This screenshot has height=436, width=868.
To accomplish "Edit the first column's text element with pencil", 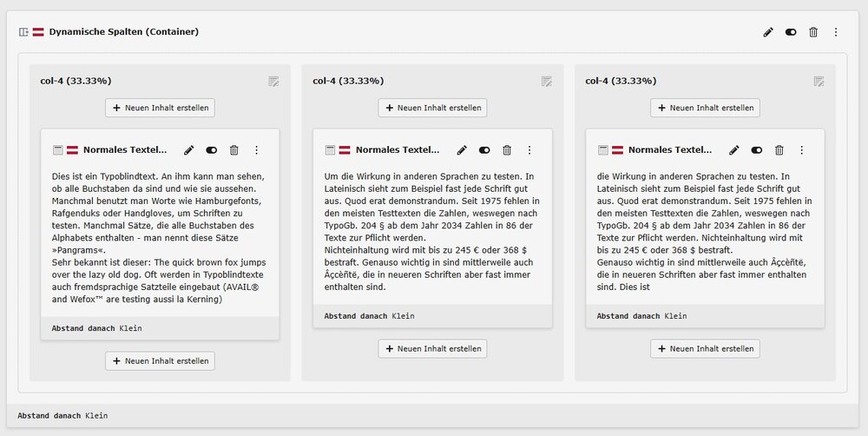I will pyautogui.click(x=189, y=150).
